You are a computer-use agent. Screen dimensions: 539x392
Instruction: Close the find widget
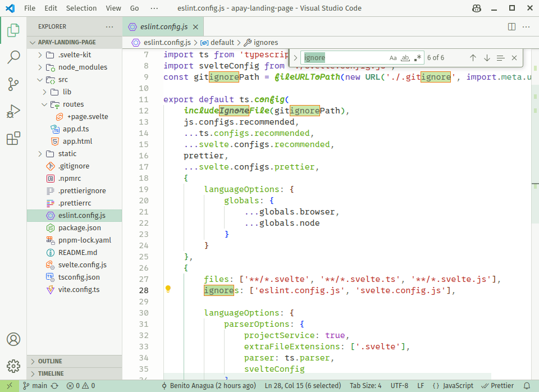tap(514, 58)
